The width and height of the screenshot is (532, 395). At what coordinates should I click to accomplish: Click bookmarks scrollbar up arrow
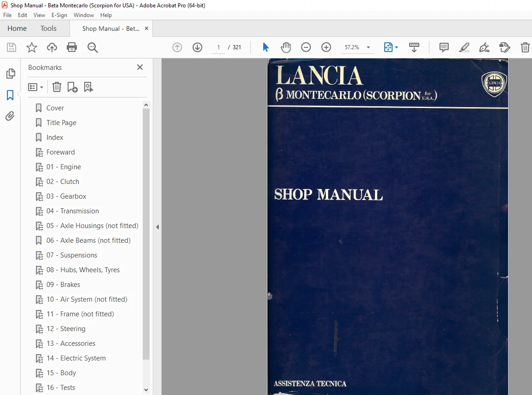(x=146, y=105)
